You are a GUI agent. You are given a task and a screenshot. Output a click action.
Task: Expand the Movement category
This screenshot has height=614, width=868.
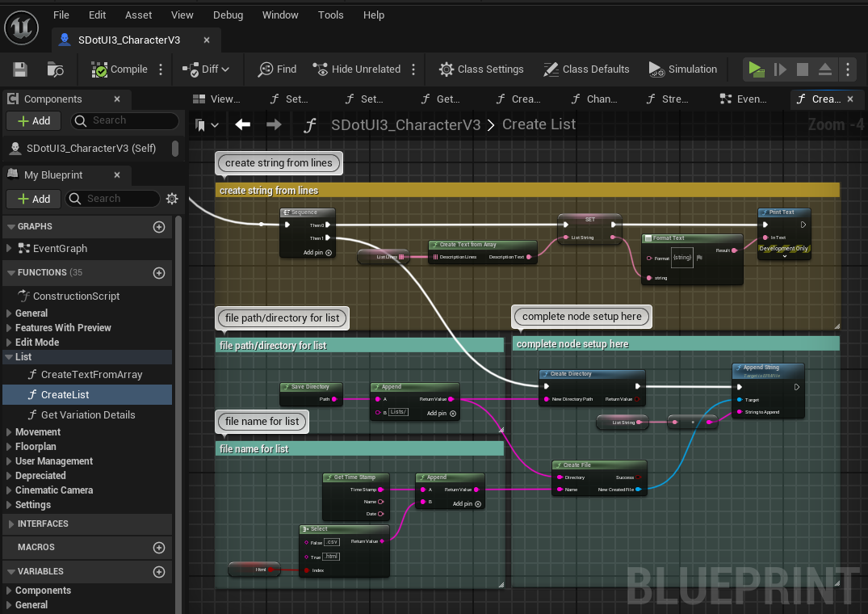tap(9, 432)
